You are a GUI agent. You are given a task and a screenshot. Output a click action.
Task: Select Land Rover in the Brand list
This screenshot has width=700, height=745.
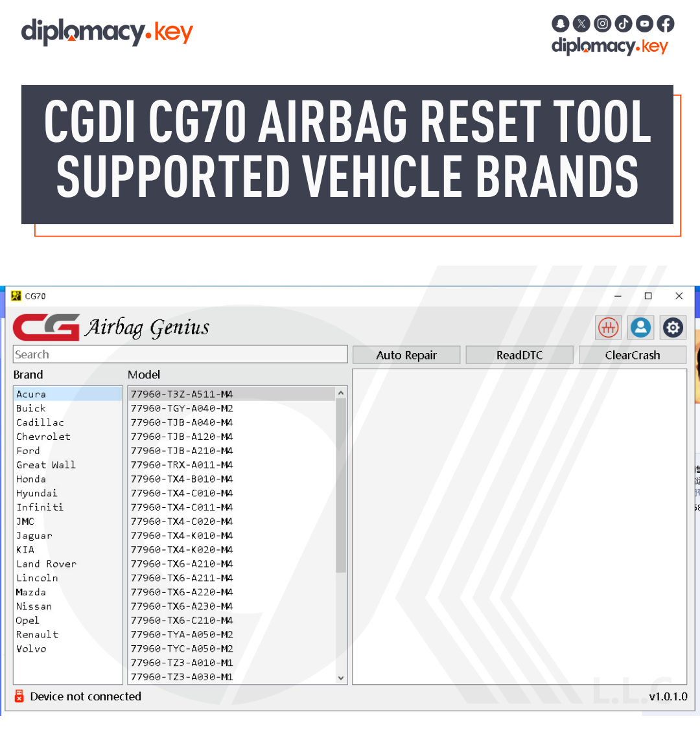46,564
